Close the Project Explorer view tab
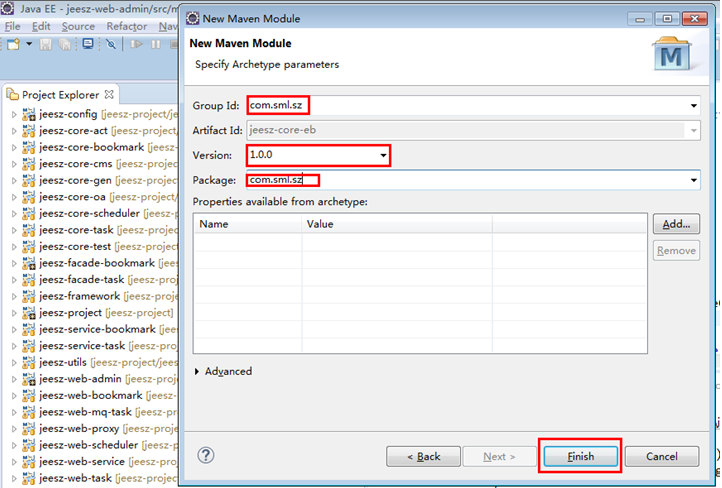The width and height of the screenshot is (722, 488). pyautogui.click(x=109, y=94)
